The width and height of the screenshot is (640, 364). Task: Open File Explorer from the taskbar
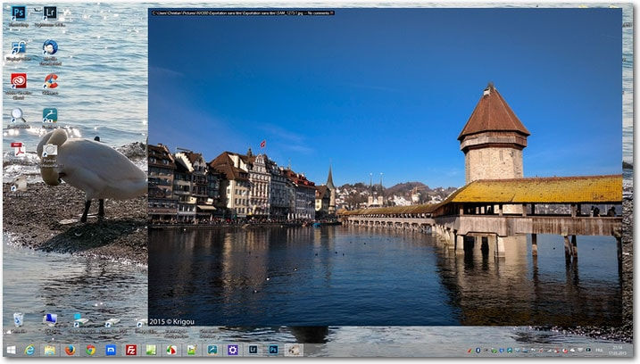pyautogui.click(x=50, y=350)
